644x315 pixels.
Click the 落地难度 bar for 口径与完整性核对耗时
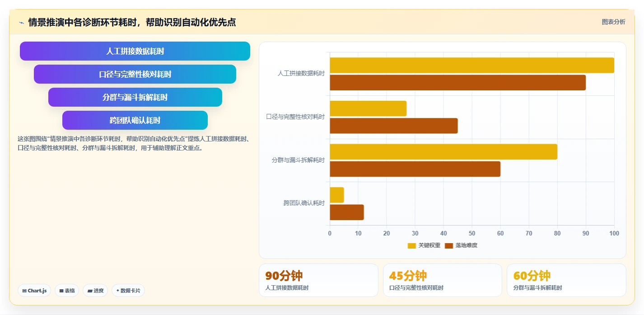point(394,126)
